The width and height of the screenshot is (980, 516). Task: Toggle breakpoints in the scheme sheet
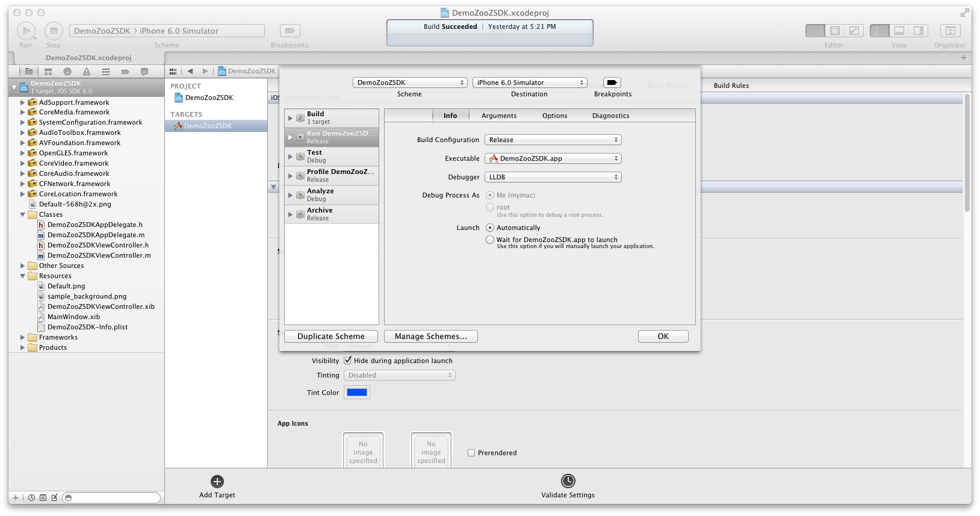tap(612, 82)
